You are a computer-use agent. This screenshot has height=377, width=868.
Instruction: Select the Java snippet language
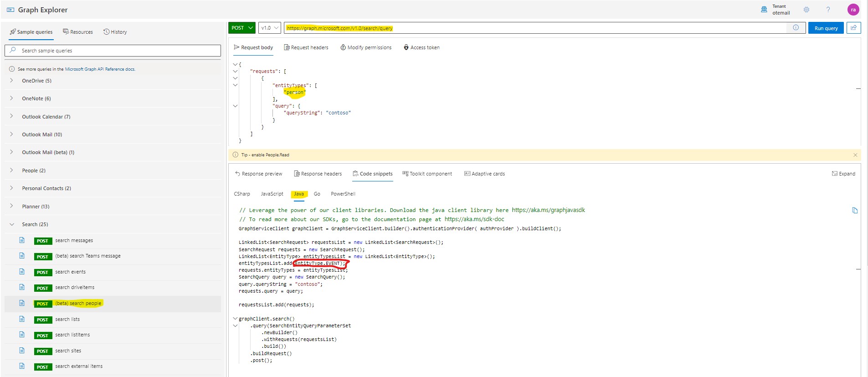[299, 194]
